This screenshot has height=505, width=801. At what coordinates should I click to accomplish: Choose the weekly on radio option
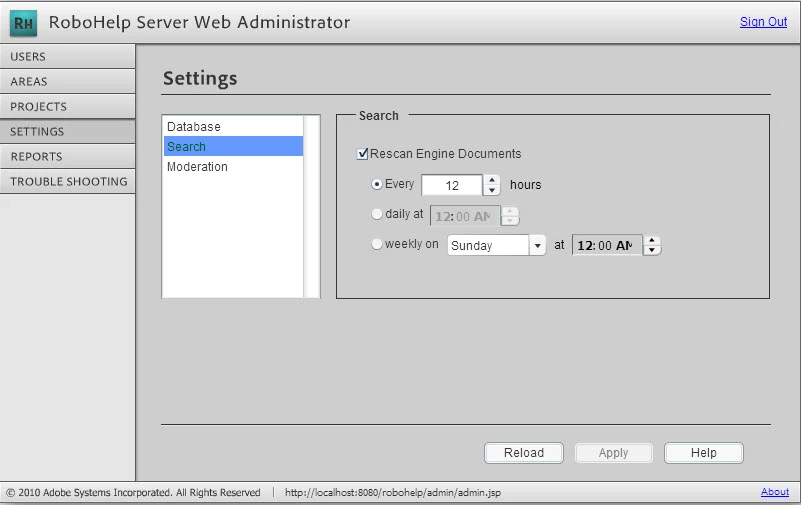pos(376,244)
